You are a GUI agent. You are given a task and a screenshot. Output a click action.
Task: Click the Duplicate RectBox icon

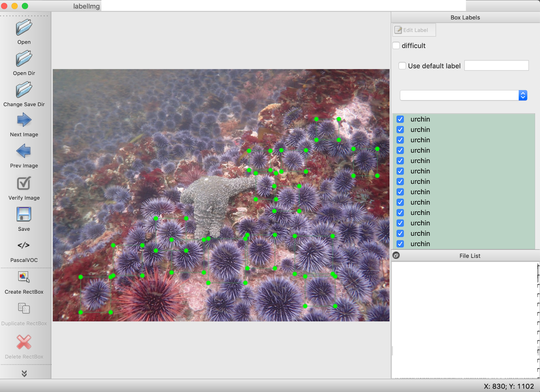pos(24,308)
